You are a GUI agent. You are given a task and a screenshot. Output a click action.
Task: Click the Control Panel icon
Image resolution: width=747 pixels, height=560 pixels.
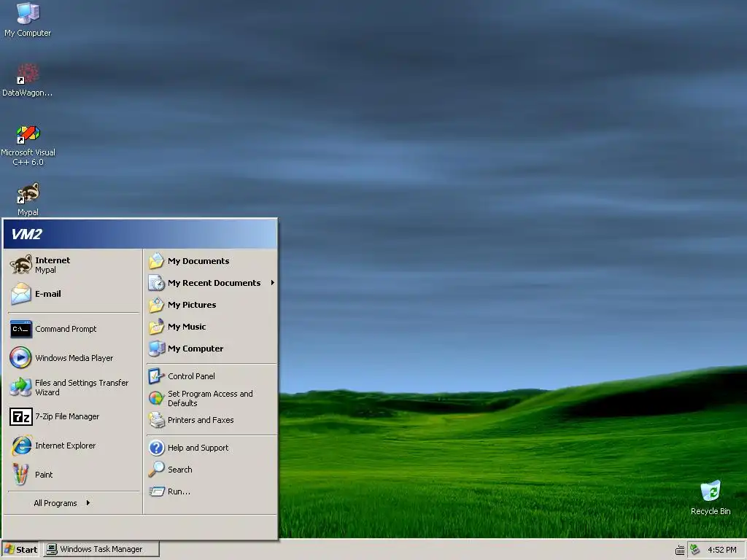tap(156, 376)
